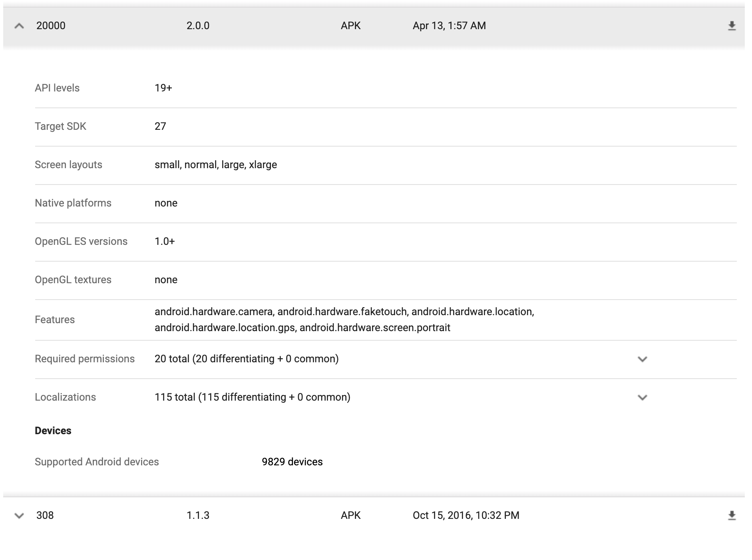
Task: Expand the Required permissions list
Action: click(642, 359)
